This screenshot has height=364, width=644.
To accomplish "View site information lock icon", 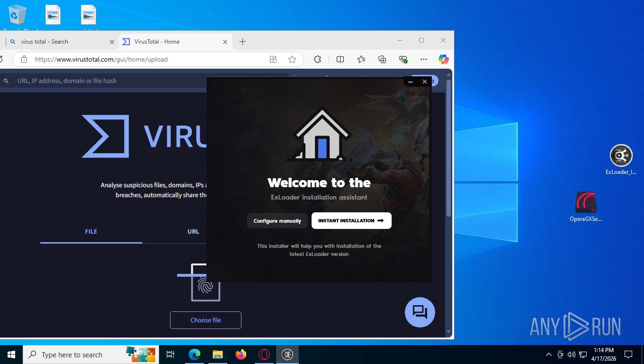I will [24, 59].
